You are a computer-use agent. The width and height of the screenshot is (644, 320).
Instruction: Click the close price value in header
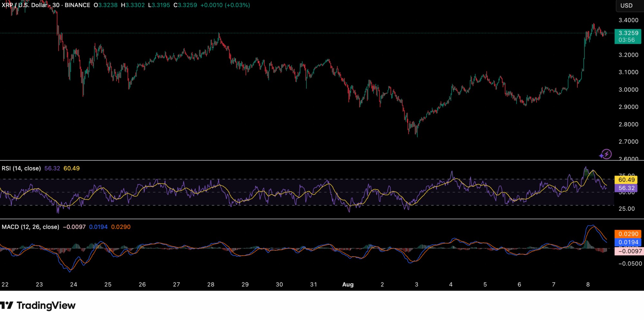click(x=187, y=5)
